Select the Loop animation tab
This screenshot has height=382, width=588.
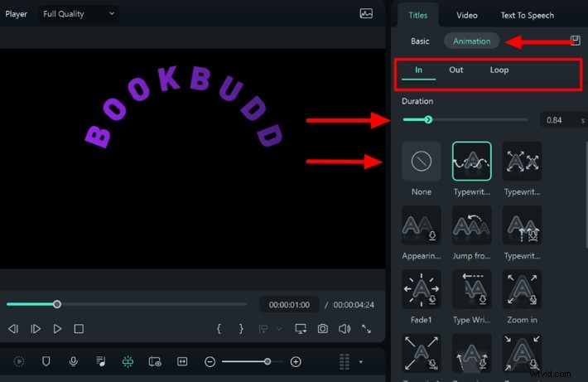click(499, 70)
